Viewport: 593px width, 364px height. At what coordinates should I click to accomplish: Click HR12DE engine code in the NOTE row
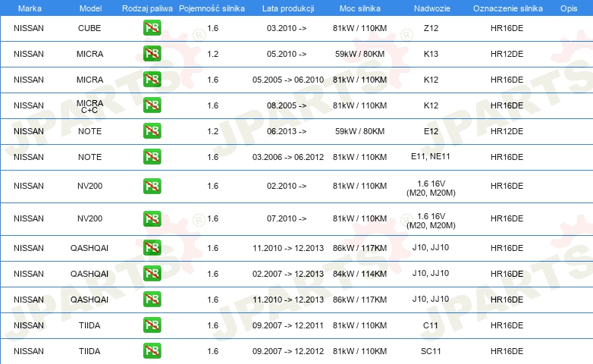coord(507,131)
